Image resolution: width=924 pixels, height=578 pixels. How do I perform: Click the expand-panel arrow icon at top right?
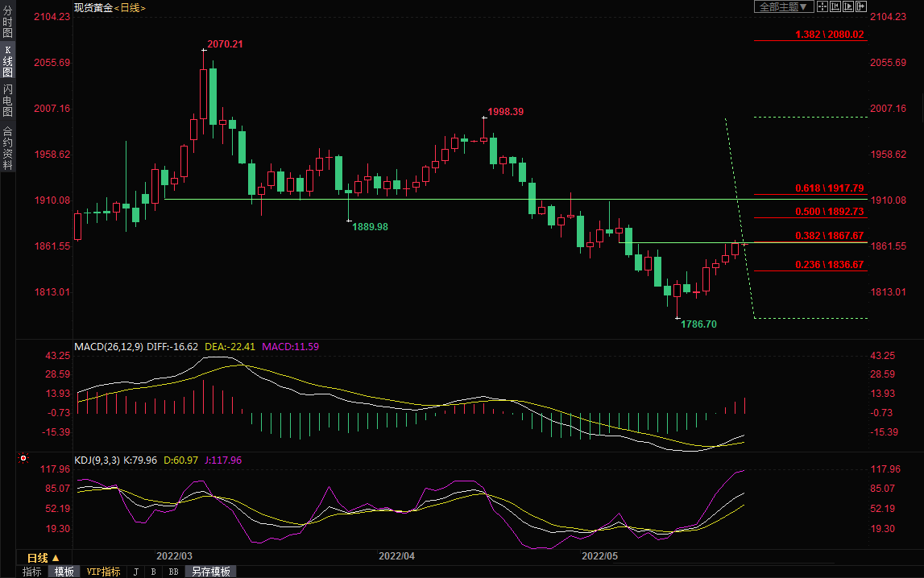tap(860, 6)
